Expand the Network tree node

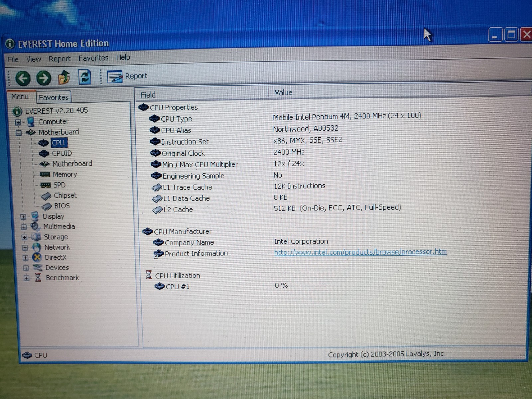click(x=25, y=248)
